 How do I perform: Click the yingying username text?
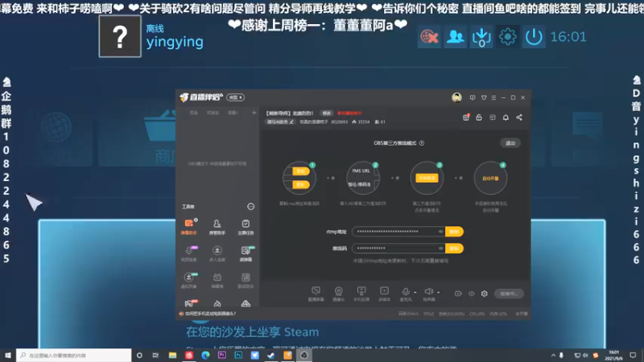pyautogui.click(x=175, y=42)
